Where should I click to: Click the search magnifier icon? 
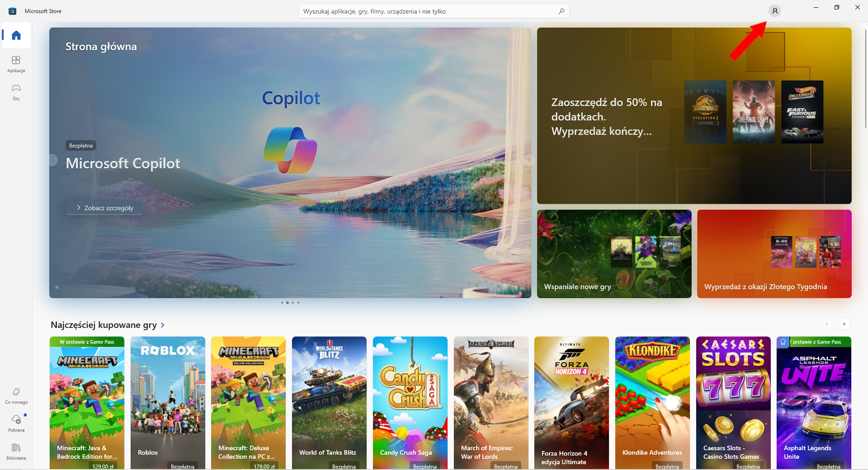(561, 11)
